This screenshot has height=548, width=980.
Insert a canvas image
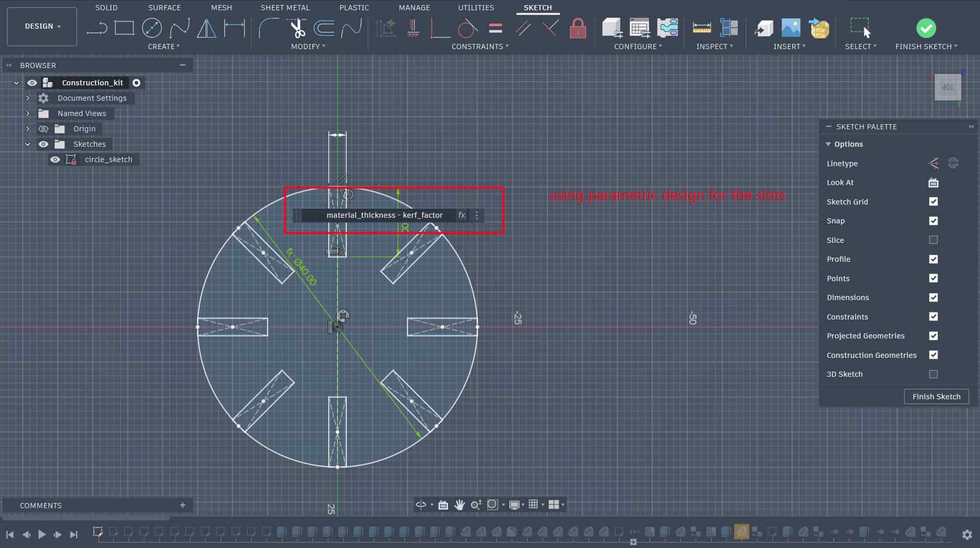click(790, 28)
